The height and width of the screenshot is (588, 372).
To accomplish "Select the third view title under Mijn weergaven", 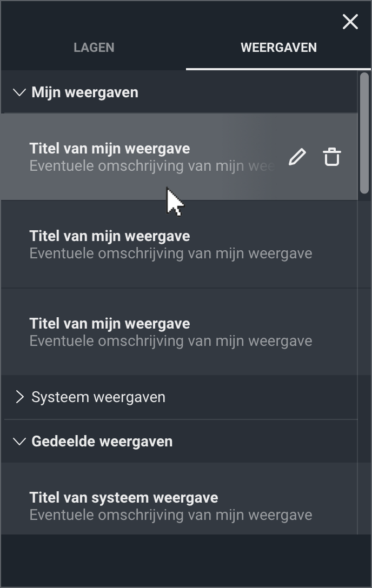I will click(110, 324).
